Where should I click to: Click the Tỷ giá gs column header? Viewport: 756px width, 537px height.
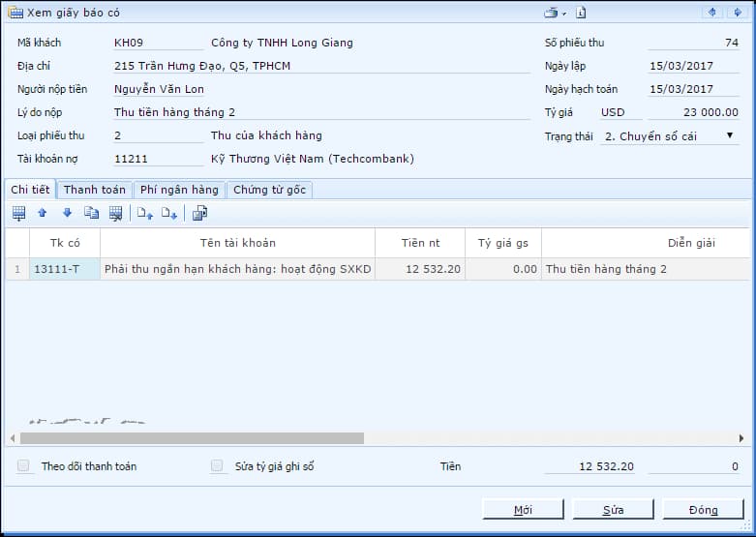[503, 243]
